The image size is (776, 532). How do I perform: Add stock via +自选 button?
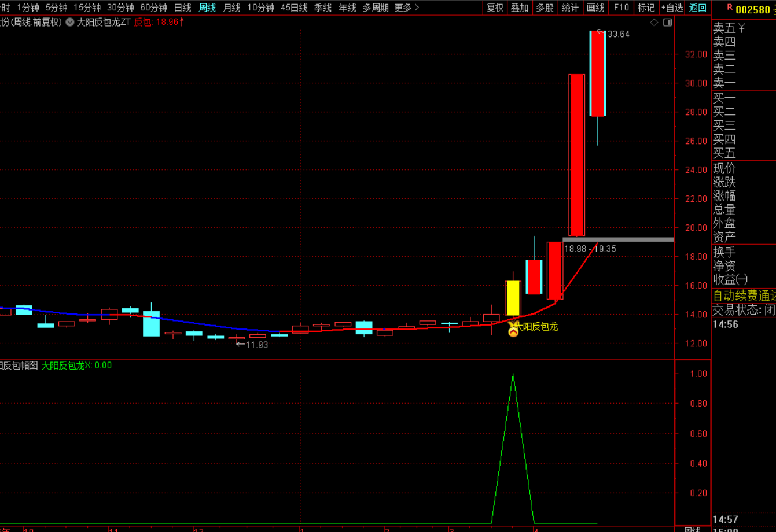672,8
